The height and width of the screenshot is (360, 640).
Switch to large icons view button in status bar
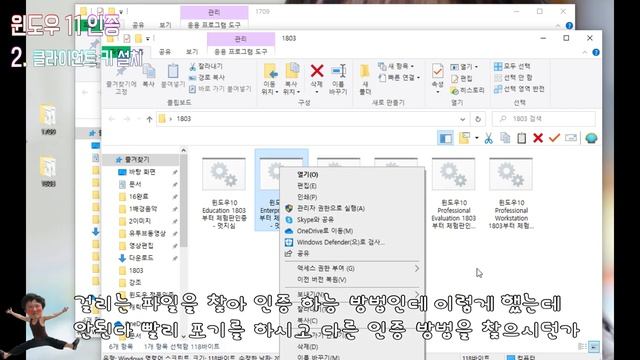click(x=594, y=347)
